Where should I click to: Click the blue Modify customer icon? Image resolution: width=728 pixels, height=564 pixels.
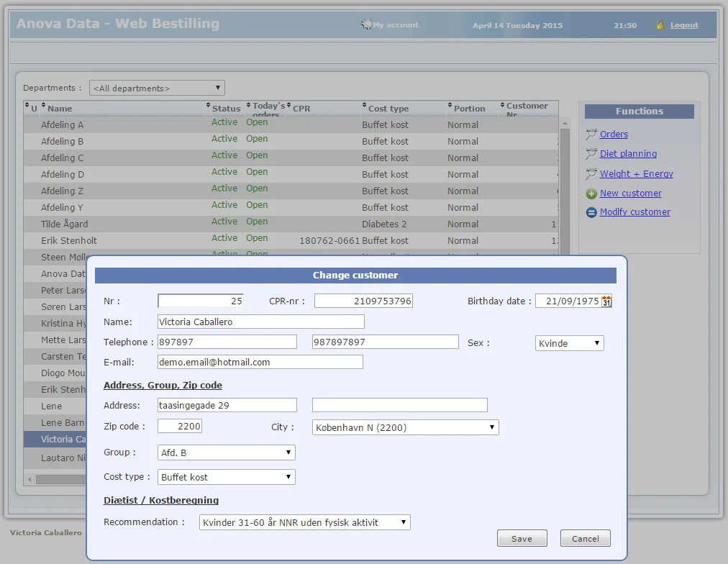coord(591,212)
